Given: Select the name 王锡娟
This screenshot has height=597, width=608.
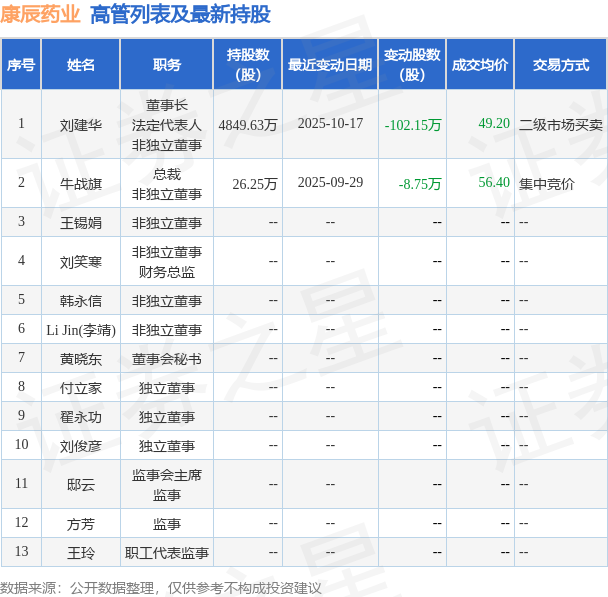Looking at the screenshot, I should click(81, 223).
